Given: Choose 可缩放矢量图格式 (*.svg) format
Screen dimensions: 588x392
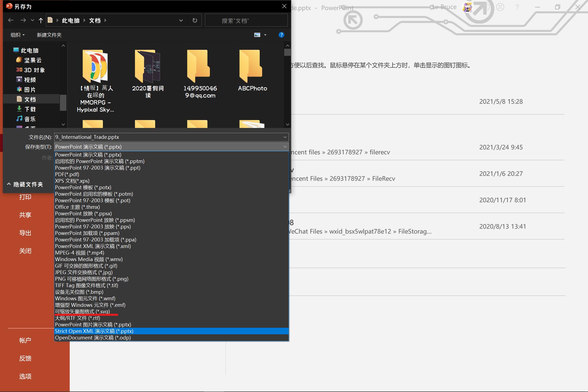Looking at the screenshot, I should coord(82,311).
